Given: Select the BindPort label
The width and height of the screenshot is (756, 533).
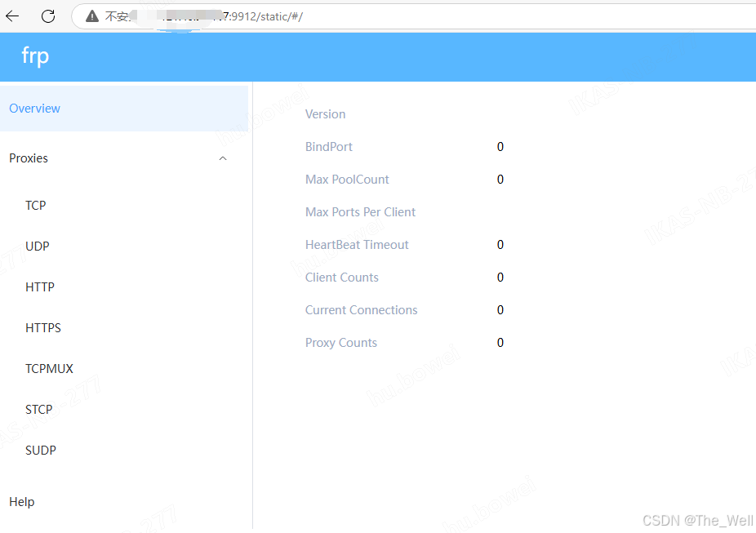Looking at the screenshot, I should coord(329,146).
